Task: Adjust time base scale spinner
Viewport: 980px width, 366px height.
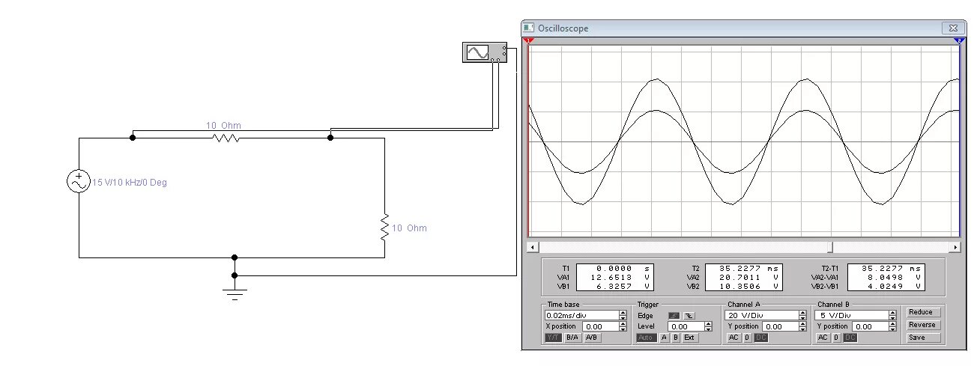Action: pos(623,316)
